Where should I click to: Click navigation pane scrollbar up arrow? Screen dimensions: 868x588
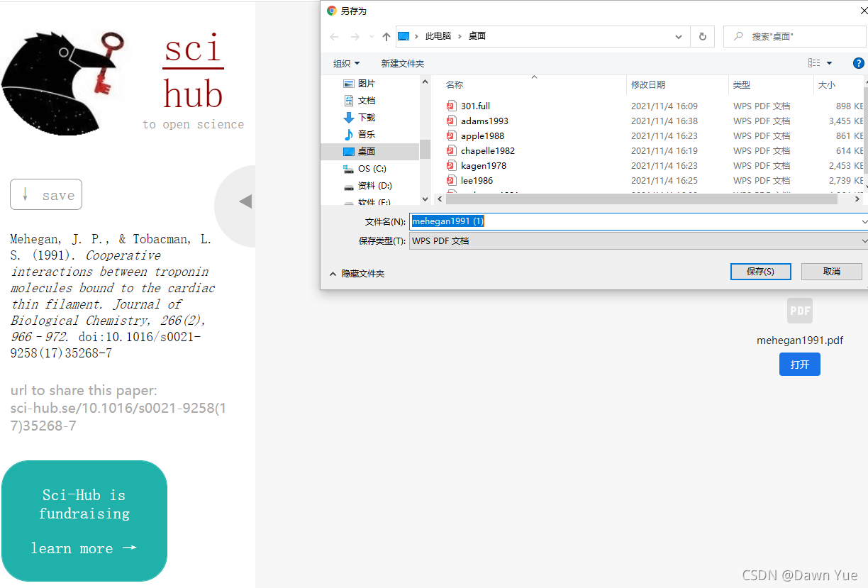425,82
